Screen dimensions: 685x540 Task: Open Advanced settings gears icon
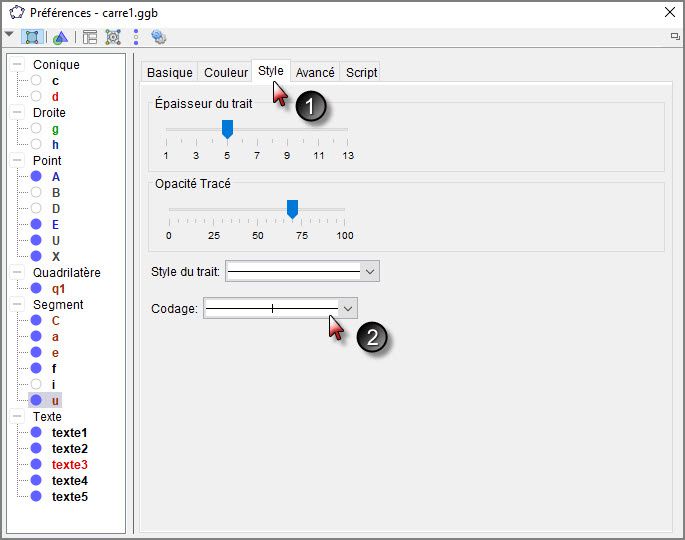coord(158,37)
